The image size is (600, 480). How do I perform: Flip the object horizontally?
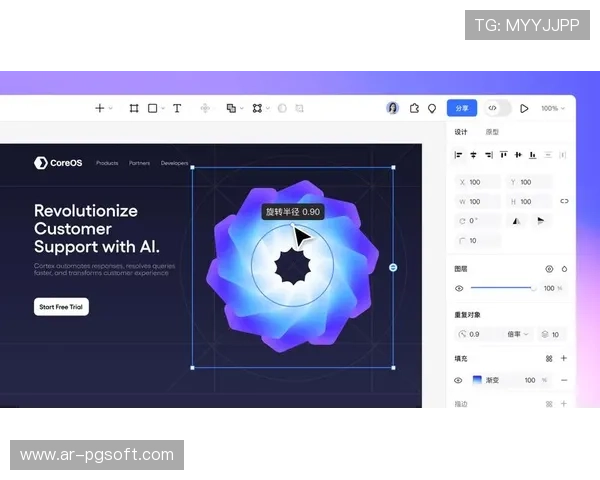pyautogui.click(x=517, y=220)
